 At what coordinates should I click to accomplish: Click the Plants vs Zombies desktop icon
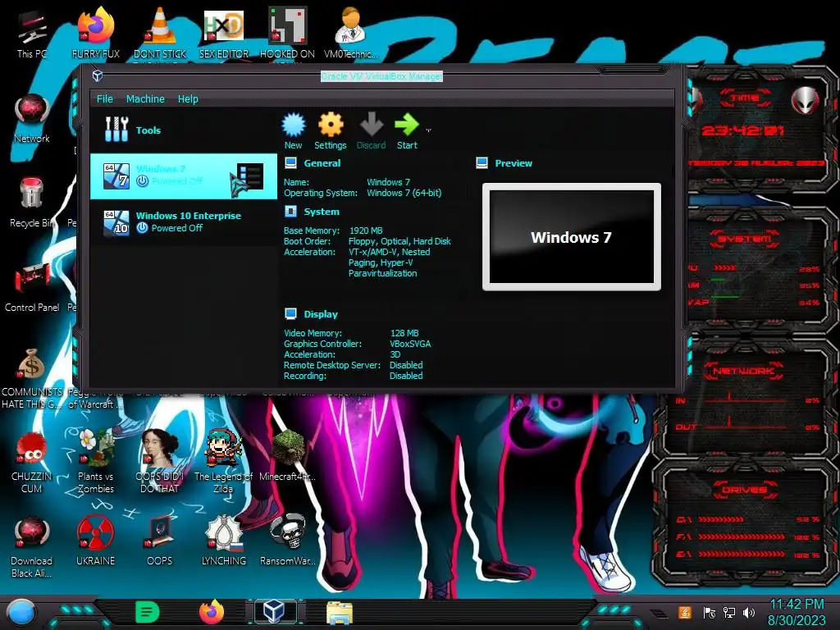click(x=95, y=462)
